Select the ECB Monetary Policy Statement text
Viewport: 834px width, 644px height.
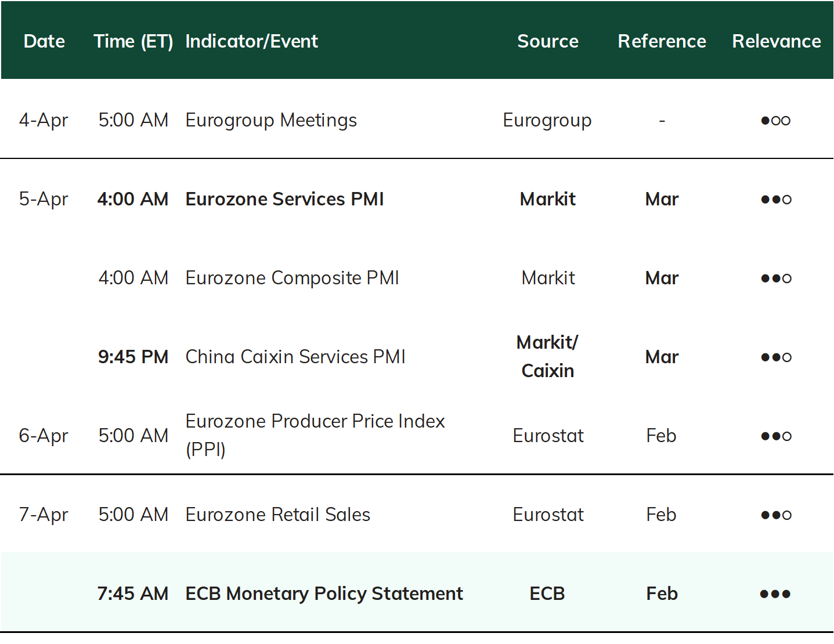[324, 594]
